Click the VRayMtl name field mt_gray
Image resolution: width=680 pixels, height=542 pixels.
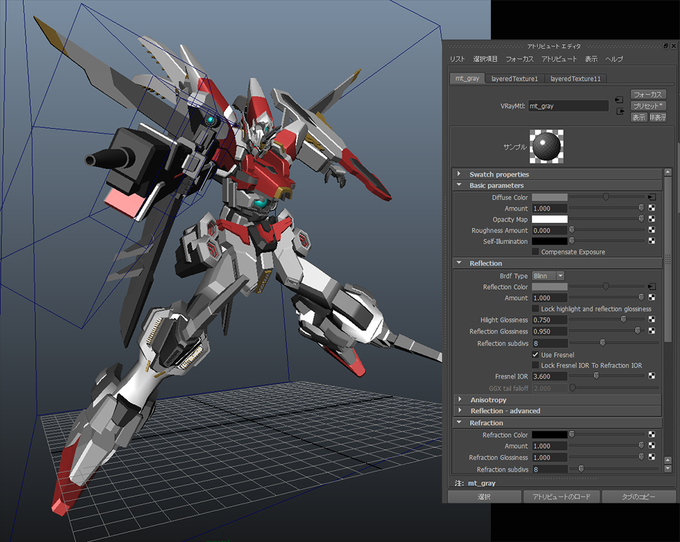(568, 106)
